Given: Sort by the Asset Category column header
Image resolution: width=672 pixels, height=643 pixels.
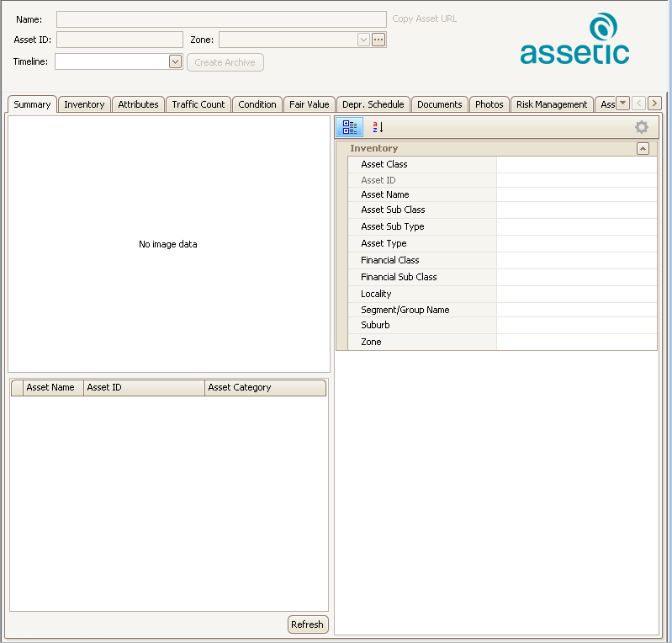Looking at the screenshot, I should [264, 388].
